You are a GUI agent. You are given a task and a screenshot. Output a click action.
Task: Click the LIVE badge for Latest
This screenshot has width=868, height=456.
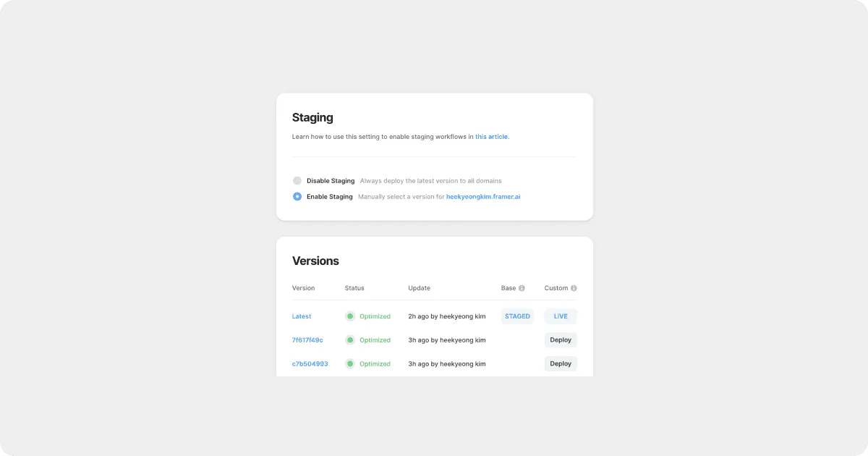pyautogui.click(x=561, y=316)
